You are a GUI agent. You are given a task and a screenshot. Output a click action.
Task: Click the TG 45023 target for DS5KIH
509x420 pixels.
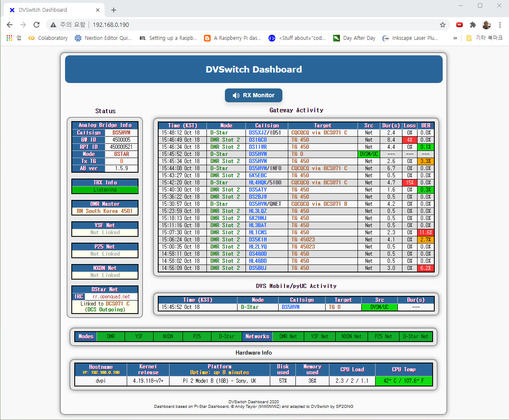coord(303,239)
